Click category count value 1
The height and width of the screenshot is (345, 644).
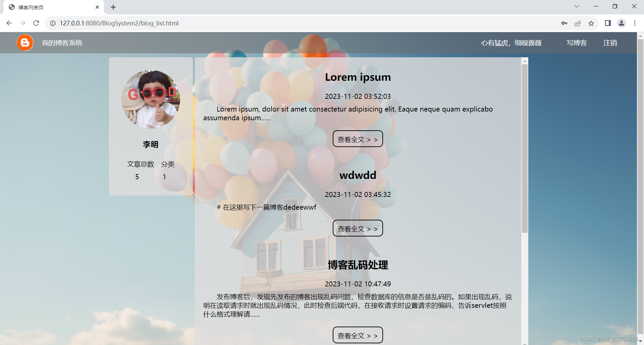pos(164,177)
